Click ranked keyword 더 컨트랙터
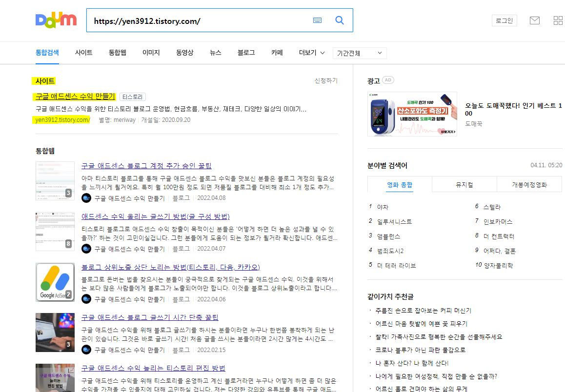Screen dimensions: 565x392 499,236
